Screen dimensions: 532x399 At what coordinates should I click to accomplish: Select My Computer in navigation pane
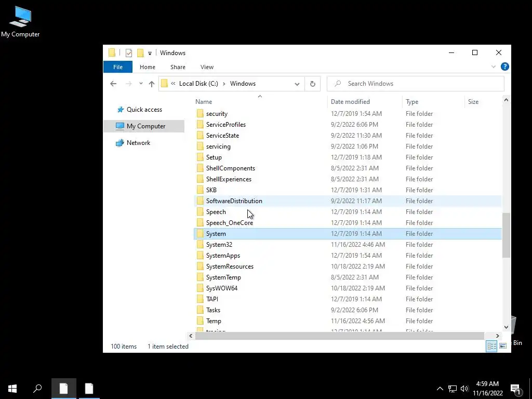tap(144, 126)
